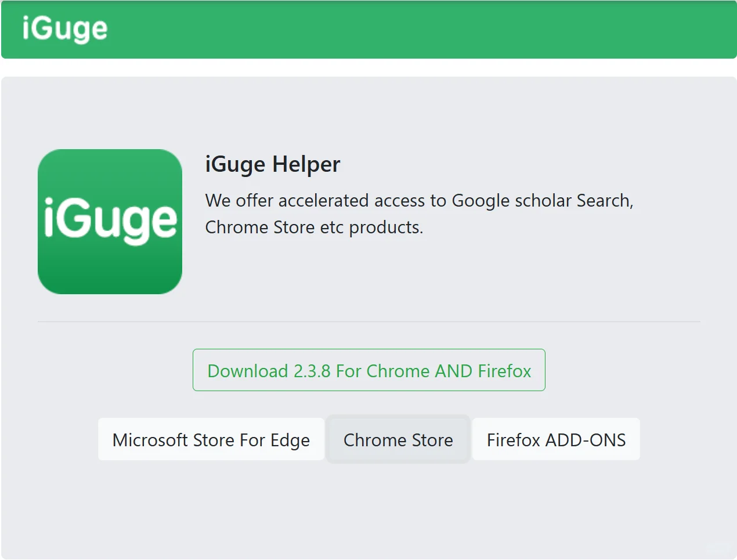Click the horizontal divider under the description
This screenshot has width=737, height=560.
pyautogui.click(x=368, y=321)
